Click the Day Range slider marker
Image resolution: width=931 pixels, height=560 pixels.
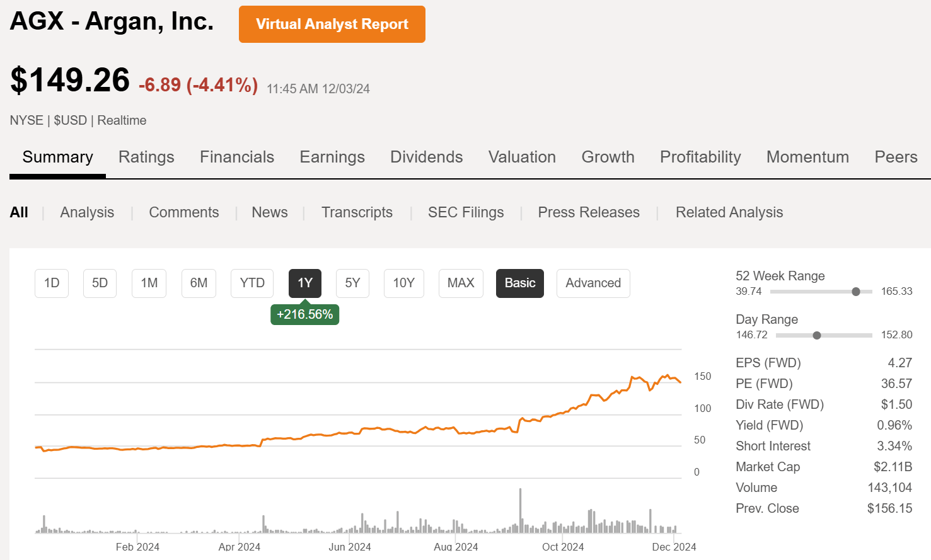coord(818,335)
